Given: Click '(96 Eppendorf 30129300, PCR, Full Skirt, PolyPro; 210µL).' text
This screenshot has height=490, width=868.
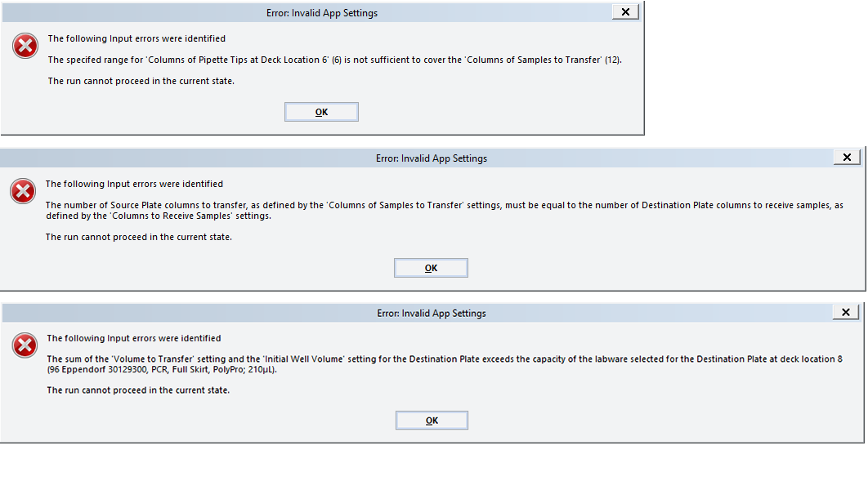Looking at the screenshot, I should tap(162, 369).
